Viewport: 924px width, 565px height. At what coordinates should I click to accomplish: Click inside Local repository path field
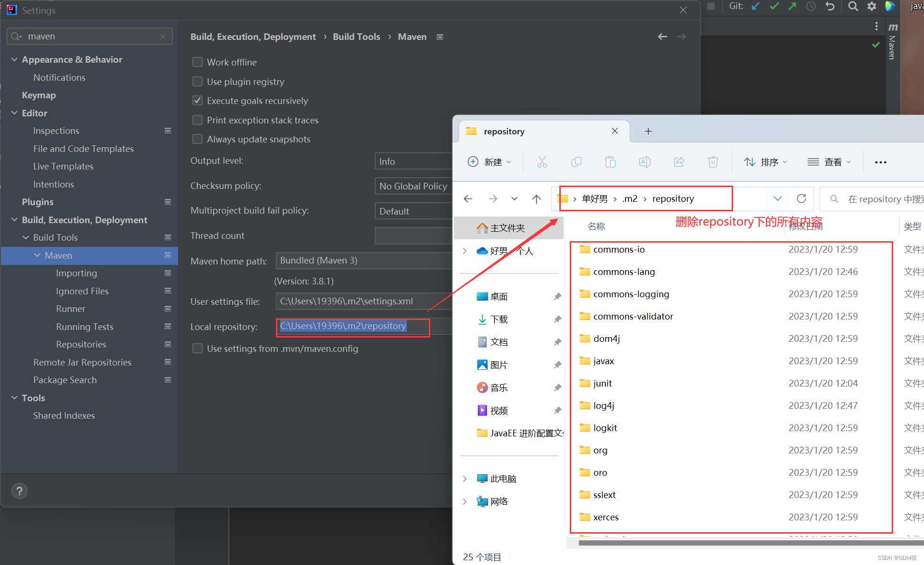pos(364,326)
